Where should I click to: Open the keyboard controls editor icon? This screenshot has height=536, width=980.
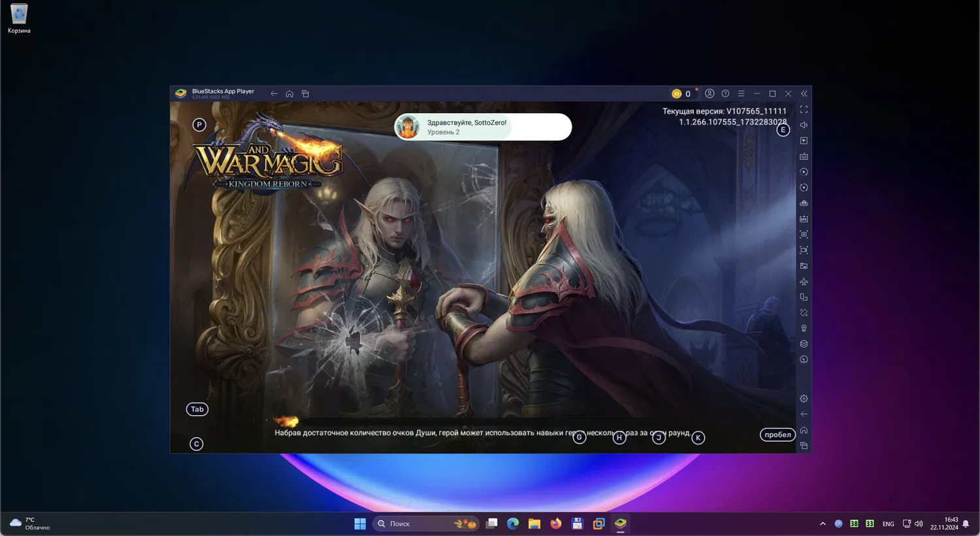click(804, 156)
